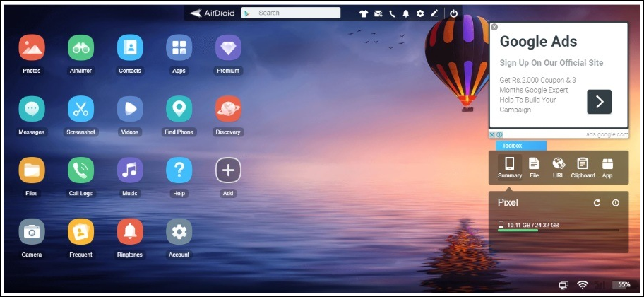Viewport: 644px width, 297px height.
Task: Open the Messages icon
Action: [x=32, y=109]
